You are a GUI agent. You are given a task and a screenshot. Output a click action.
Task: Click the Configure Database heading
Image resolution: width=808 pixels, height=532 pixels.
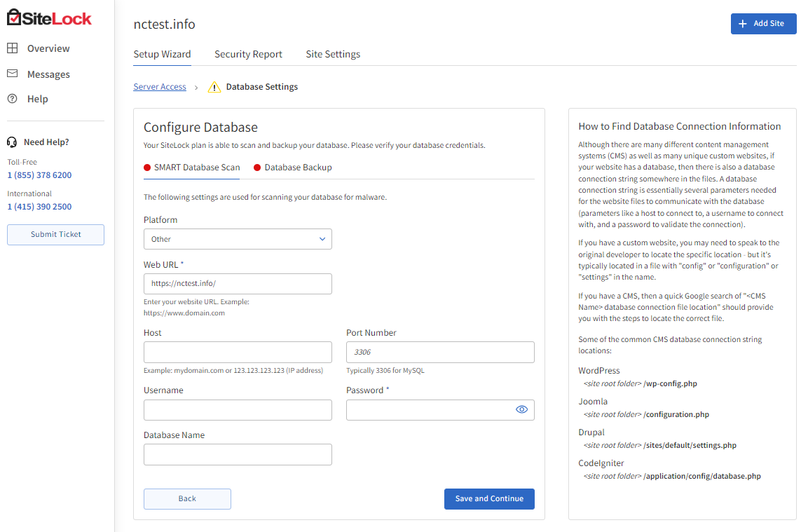click(x=200, y=128)
